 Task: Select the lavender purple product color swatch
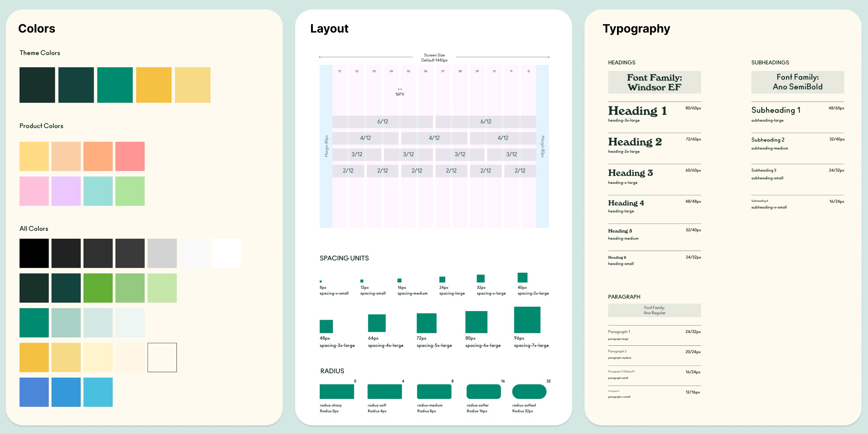(66, 191)
